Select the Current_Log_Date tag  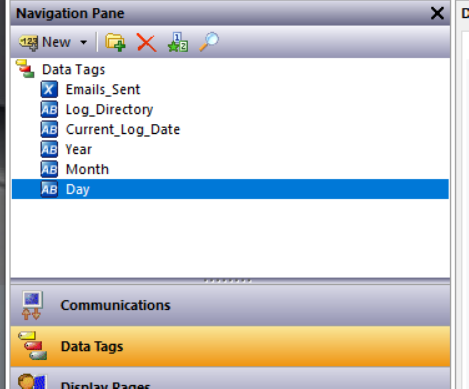tap(123, 129)
